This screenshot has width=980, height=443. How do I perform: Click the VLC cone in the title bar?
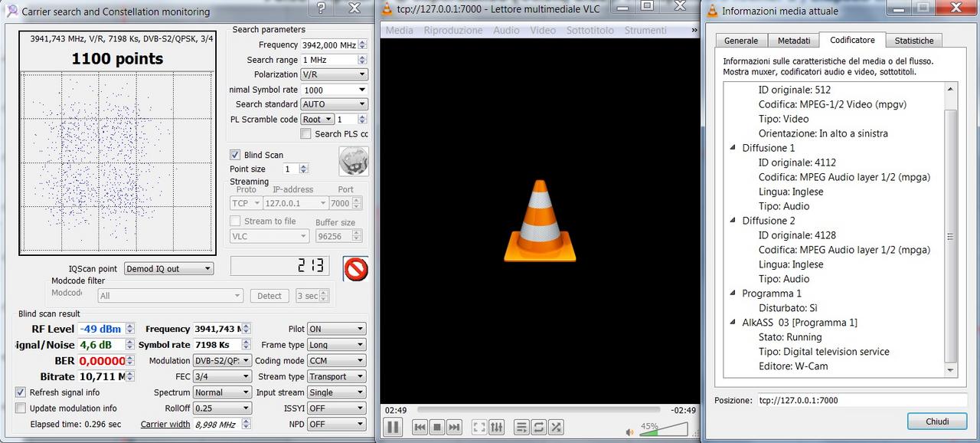pyautogui.click(x=388, y=9)
